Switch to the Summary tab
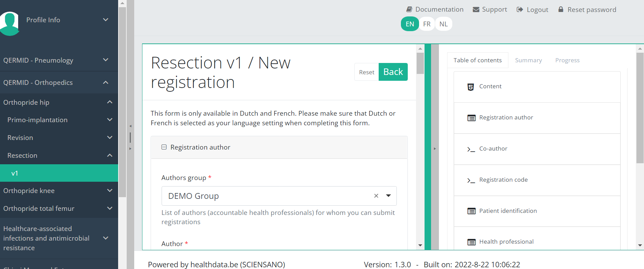Viewport: 644px width, 269px height. coord(528,60)
